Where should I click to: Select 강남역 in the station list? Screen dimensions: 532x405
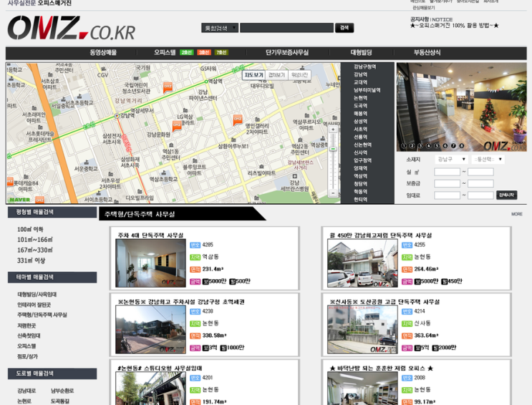[360, 74]
